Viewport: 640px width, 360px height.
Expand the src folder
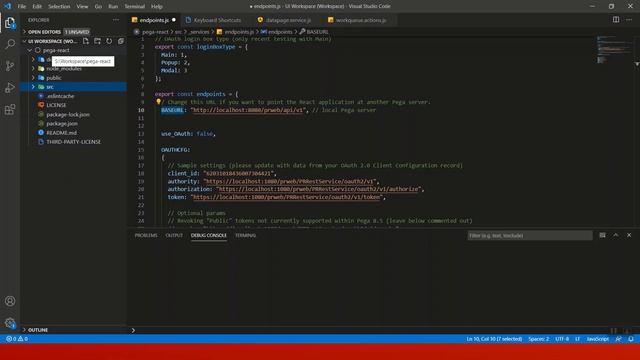click(x=33, y=87)
